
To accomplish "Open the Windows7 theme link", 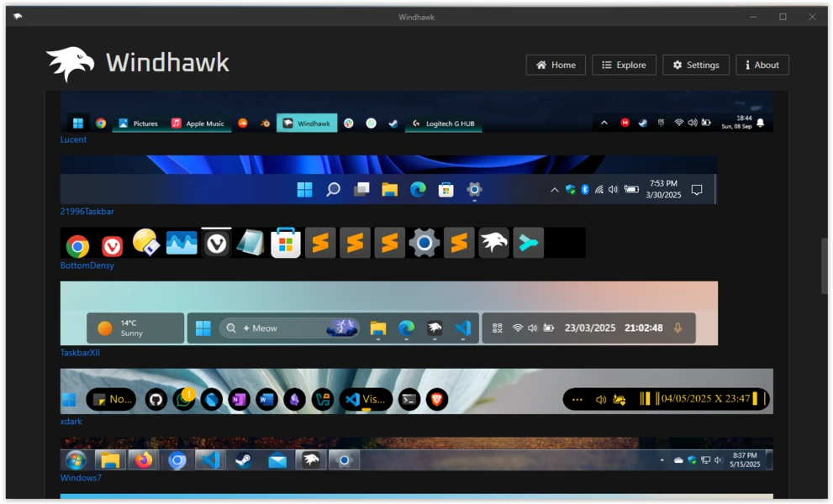I will 81,478.
